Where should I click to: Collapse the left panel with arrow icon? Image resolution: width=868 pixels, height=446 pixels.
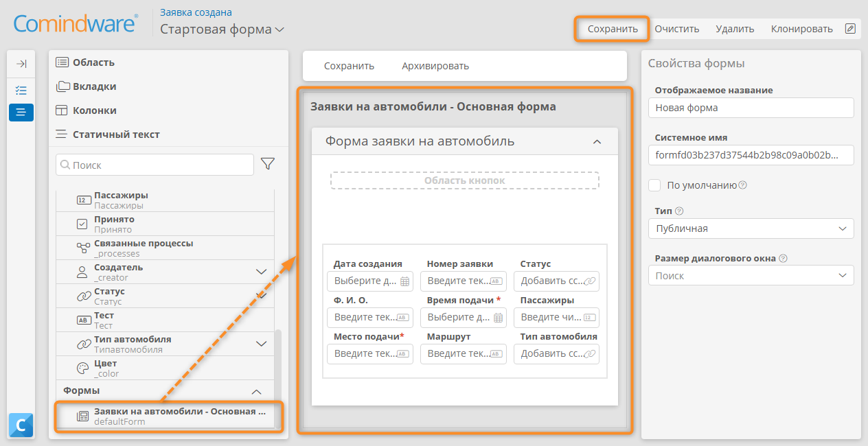21,64
